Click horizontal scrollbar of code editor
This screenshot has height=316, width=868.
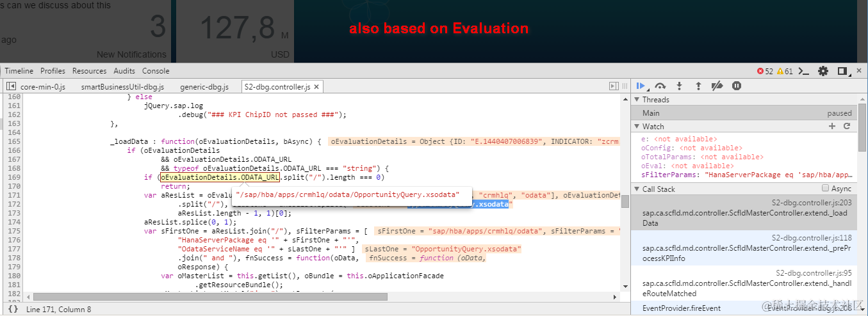coord(210,297)
